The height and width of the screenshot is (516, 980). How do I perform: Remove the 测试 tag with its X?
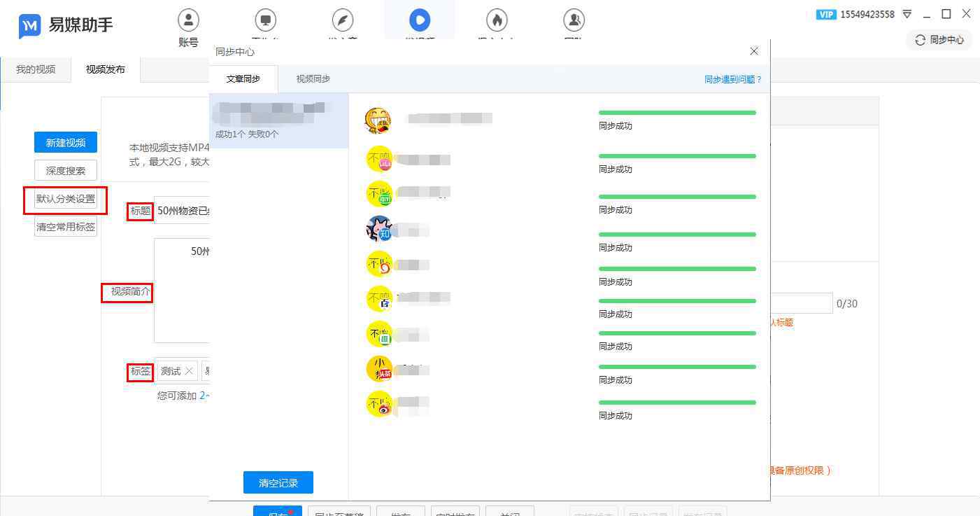click(x=189, y=371)
